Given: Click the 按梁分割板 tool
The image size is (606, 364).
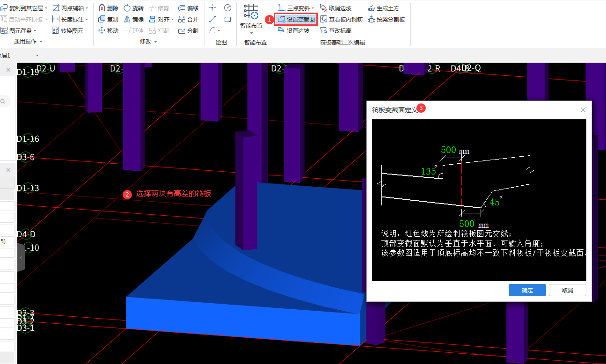Looking at the screenshot, I should [386, 19].
